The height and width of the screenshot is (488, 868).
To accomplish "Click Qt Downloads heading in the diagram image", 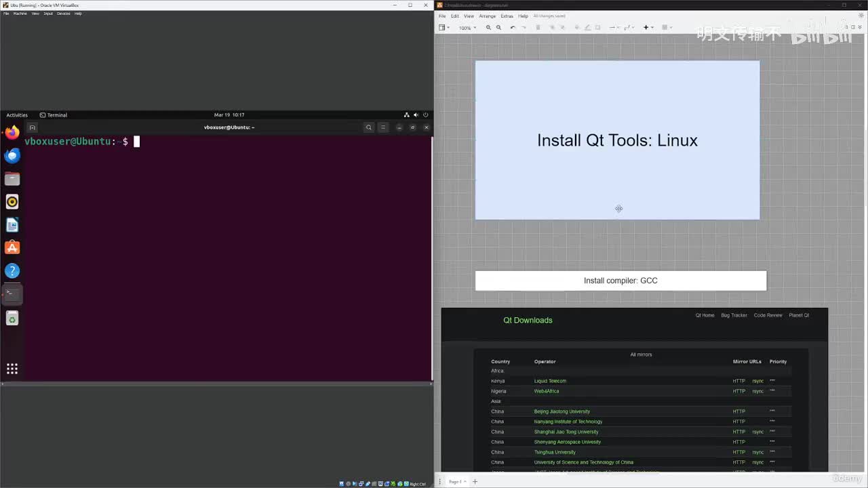I will [x=528, y=321].
